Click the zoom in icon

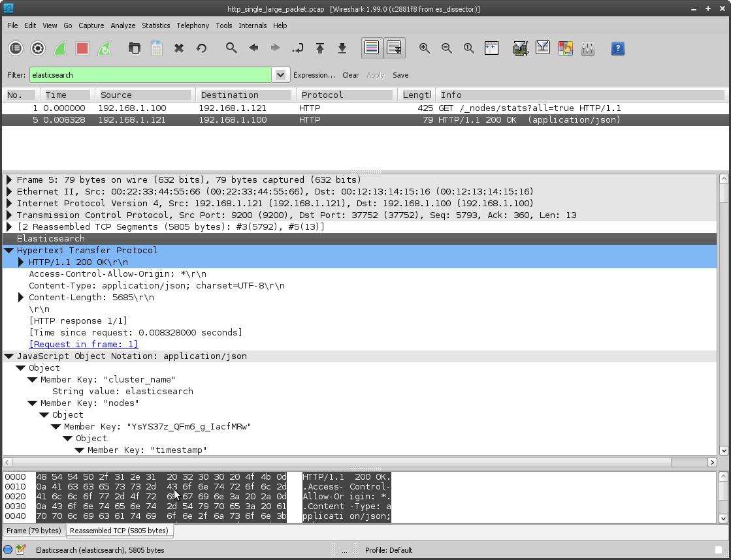coord(425,48)
